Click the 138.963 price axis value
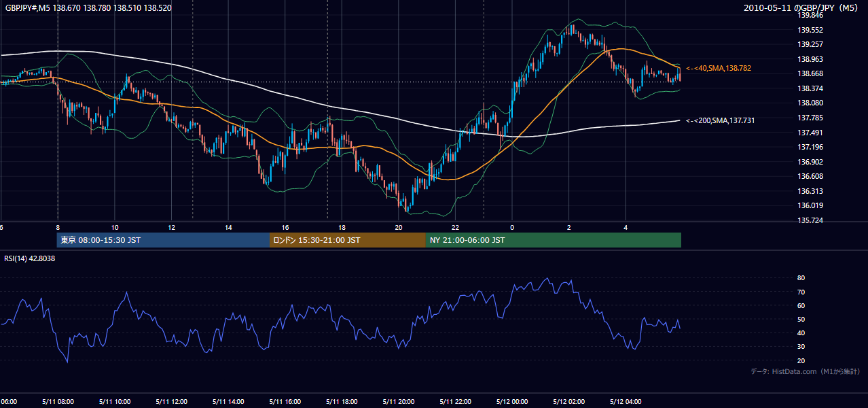 [x=810, y=59]
